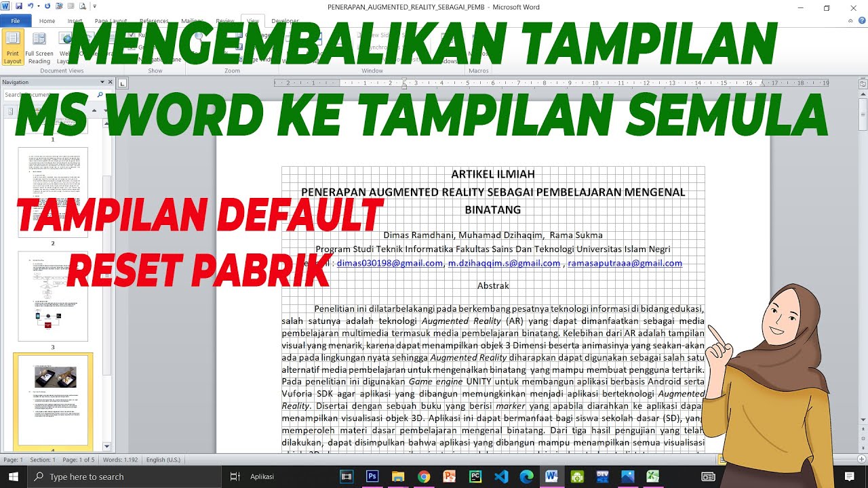Switch to the Home ribbon tab
The height and width of the screenshot is (488, 868).
47,21
